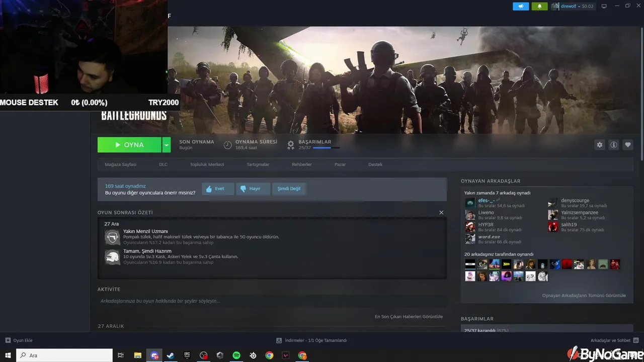Click the green notifications bell button
Screen dimensions: 644x362
(539, 6)
